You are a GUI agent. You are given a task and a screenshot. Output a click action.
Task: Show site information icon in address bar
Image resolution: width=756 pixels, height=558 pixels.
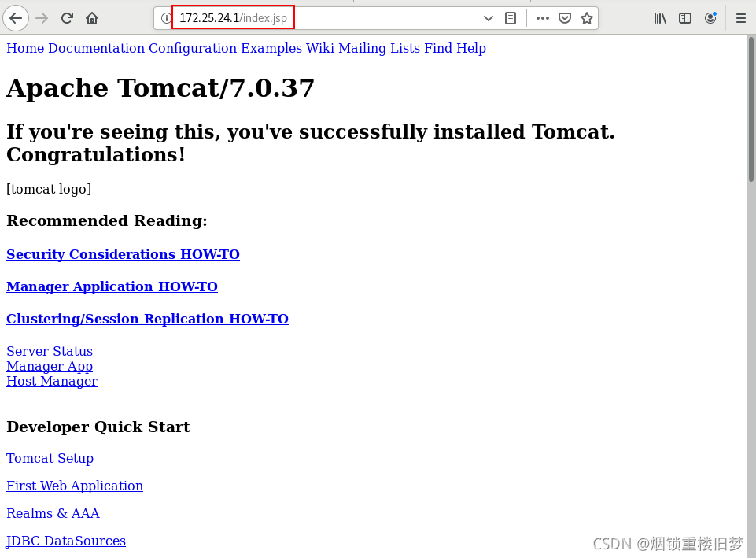(x=166, y=18)
